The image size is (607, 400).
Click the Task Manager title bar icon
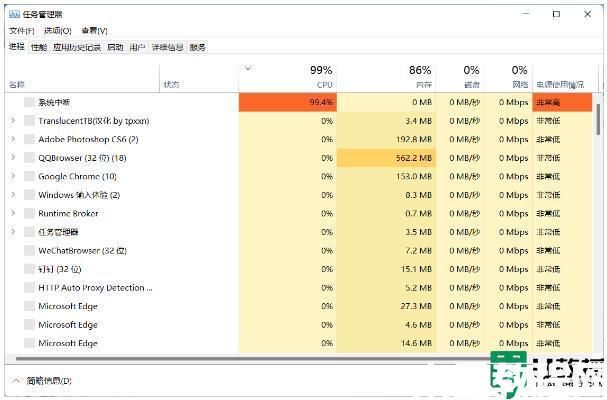tap(14, 14)
